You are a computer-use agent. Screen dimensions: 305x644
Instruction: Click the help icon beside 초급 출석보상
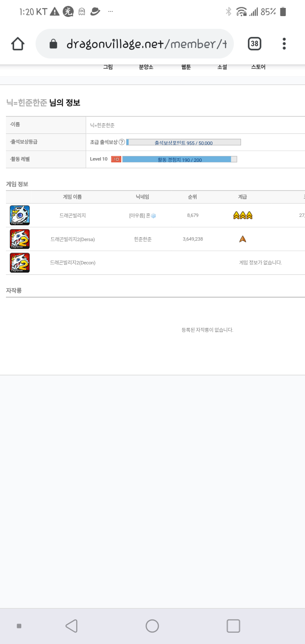122,142
